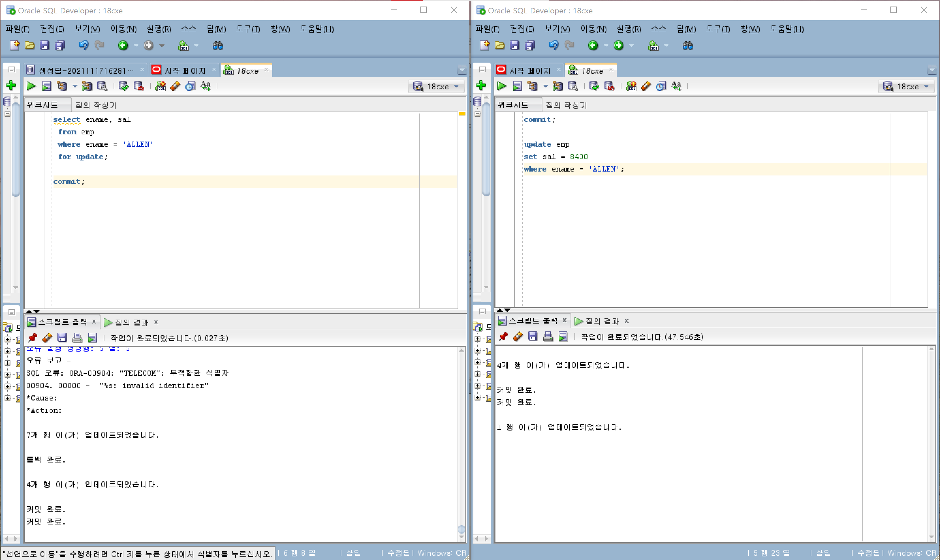Open SQL History in left worksheet toolbar
This screenshot has height=560, width=940.
pyautogui.click(x=191, y=86)
